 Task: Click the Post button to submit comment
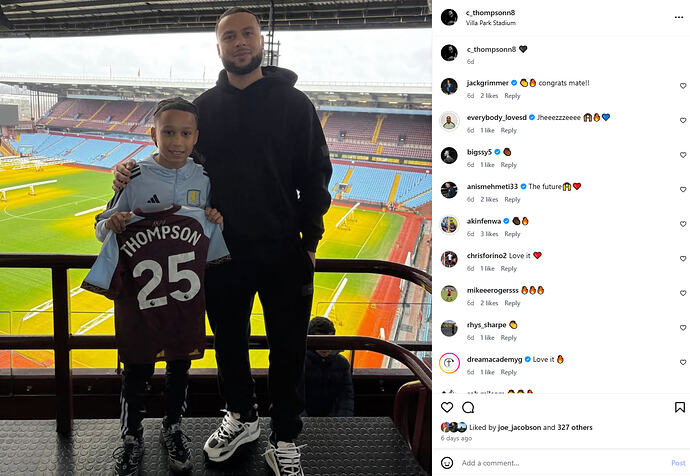(678, 463)
